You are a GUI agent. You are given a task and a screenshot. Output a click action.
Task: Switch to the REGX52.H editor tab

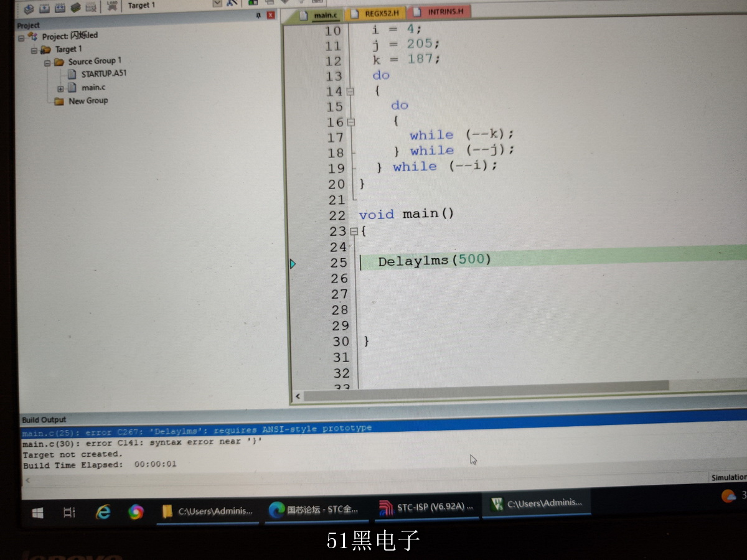[x=377, y=13]
